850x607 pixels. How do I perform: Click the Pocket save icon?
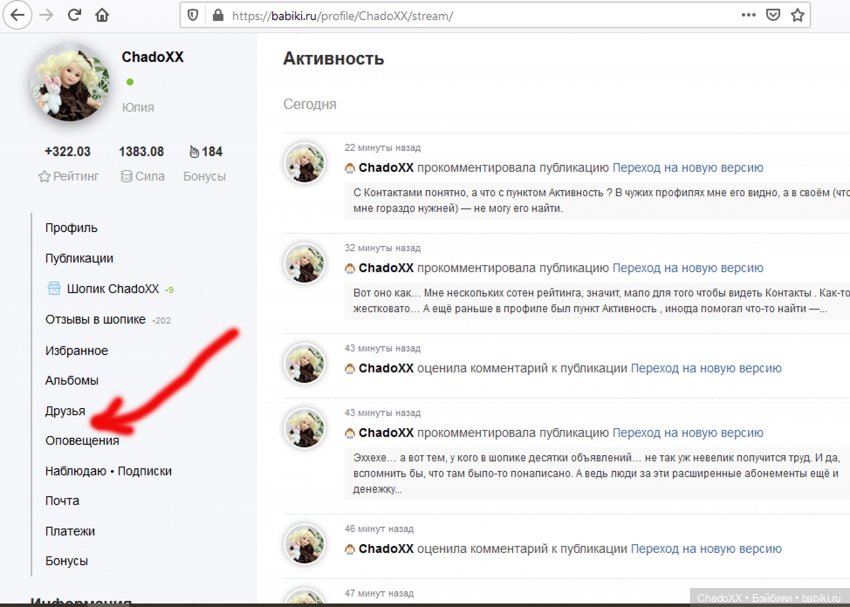point(773,16)
